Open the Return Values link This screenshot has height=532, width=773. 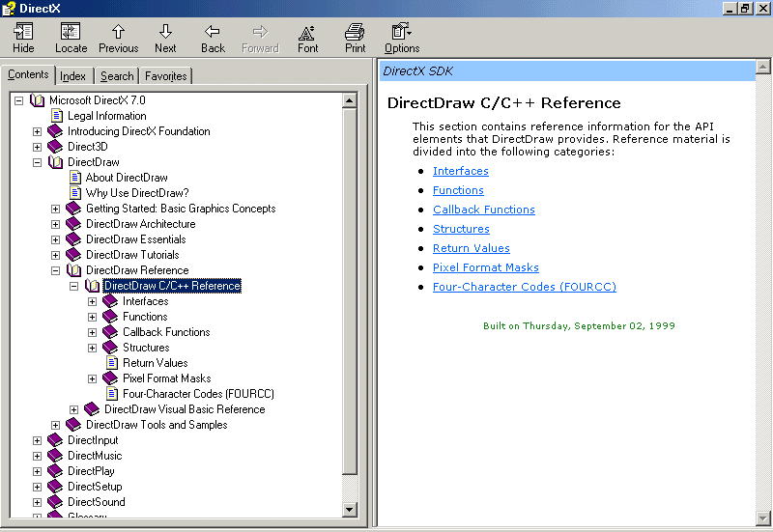pos(471,248)
